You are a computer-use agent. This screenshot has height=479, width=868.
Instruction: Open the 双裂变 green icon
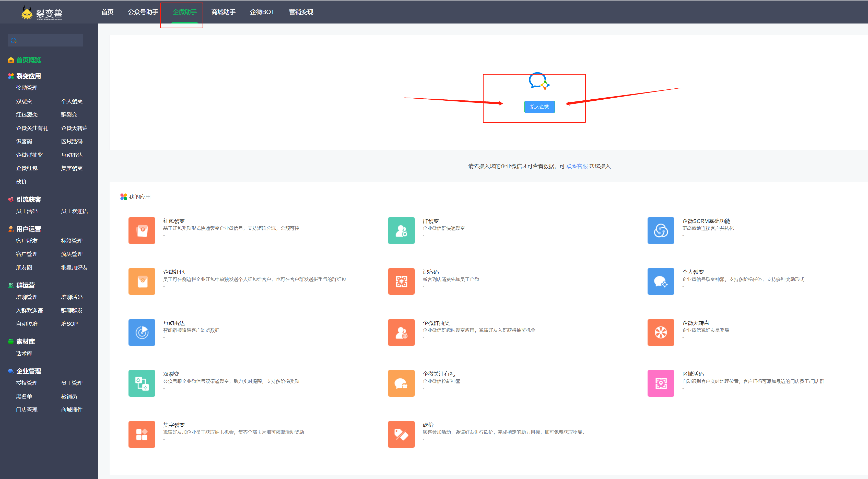point(142,383)
